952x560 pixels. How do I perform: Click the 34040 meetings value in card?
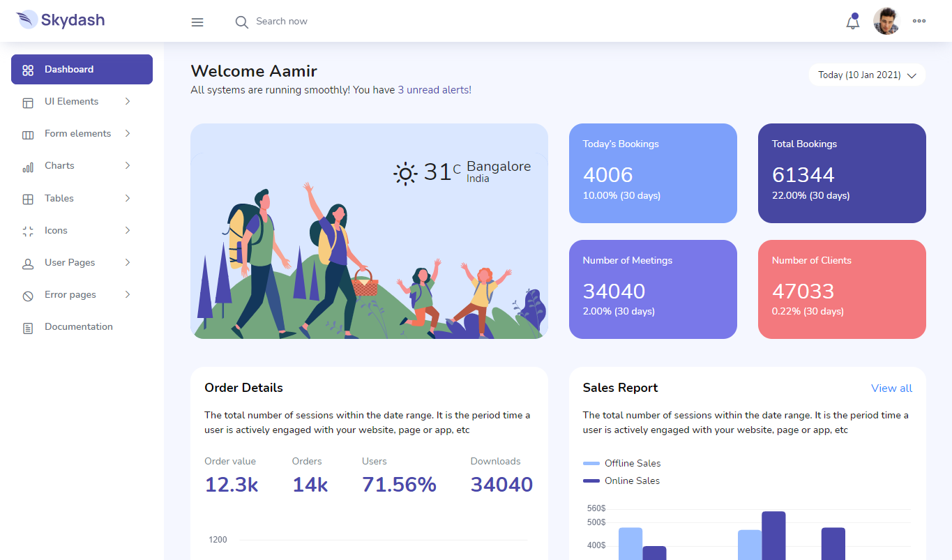[614, 291]
